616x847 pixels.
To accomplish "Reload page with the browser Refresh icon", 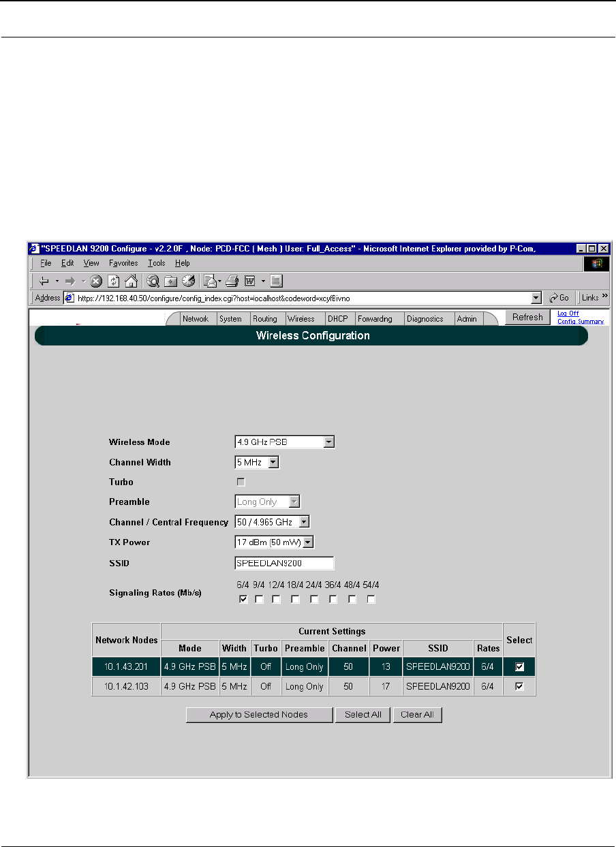I will tap(114, 281).
